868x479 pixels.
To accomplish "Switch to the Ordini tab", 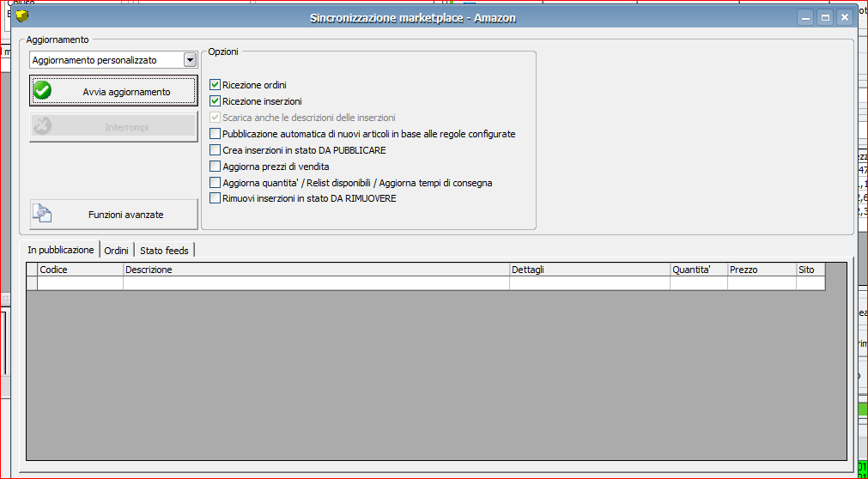I will click(116, 251).
